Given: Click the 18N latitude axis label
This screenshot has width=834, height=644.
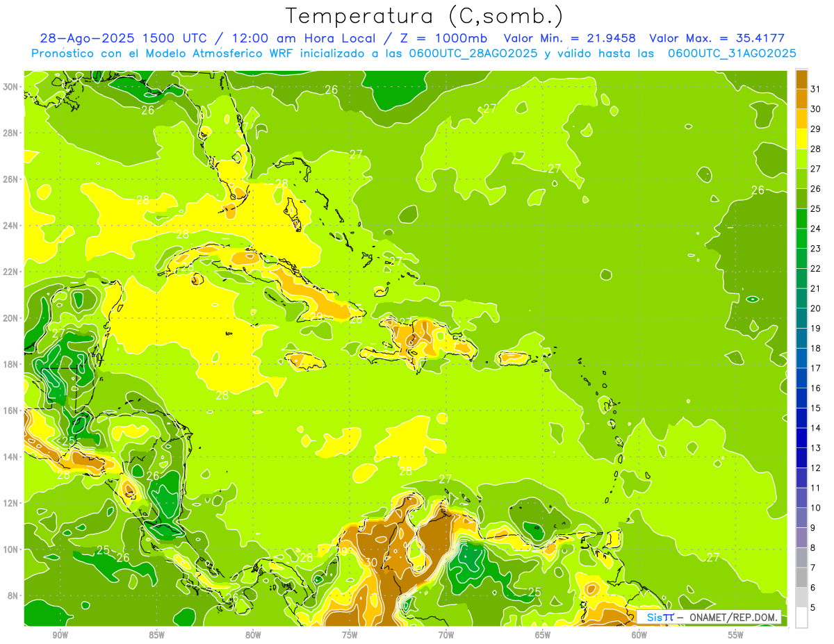Looking at the screenshot, I should click(11, 364).
